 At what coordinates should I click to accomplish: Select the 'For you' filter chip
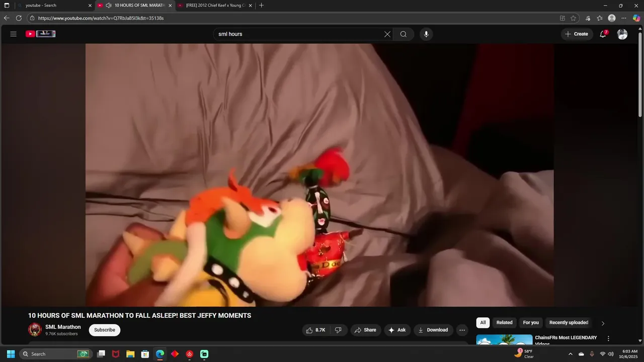pyautogui.click(x=531, y=323)
